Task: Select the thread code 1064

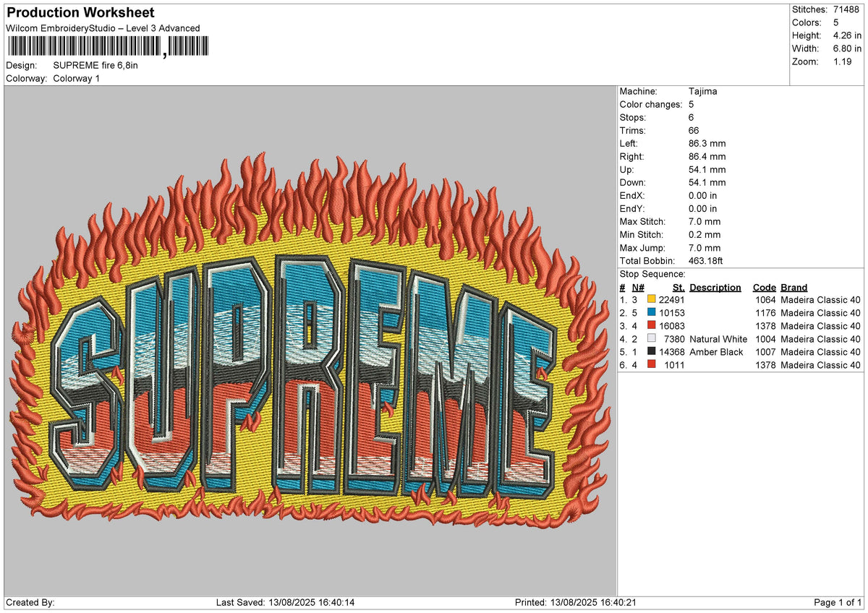Action: point(765,300)
